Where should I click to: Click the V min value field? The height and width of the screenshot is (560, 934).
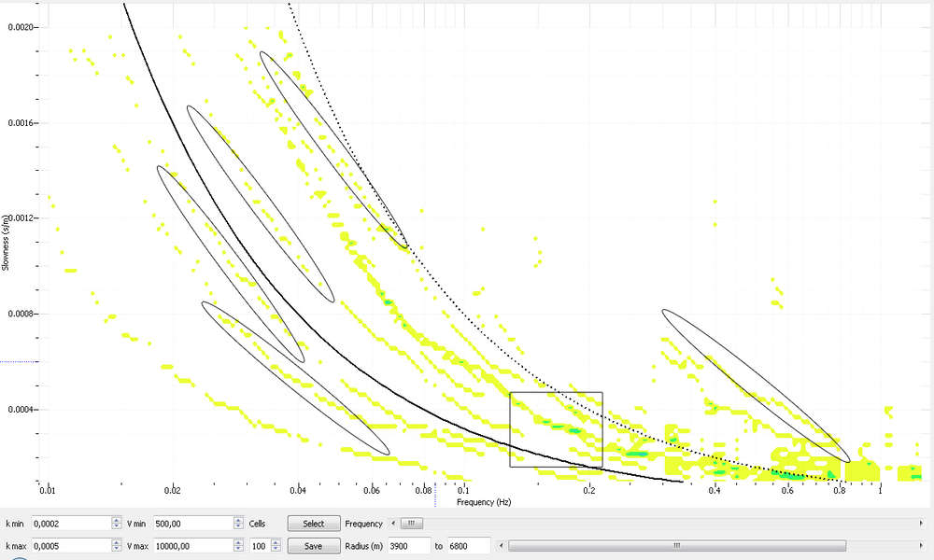191,525
